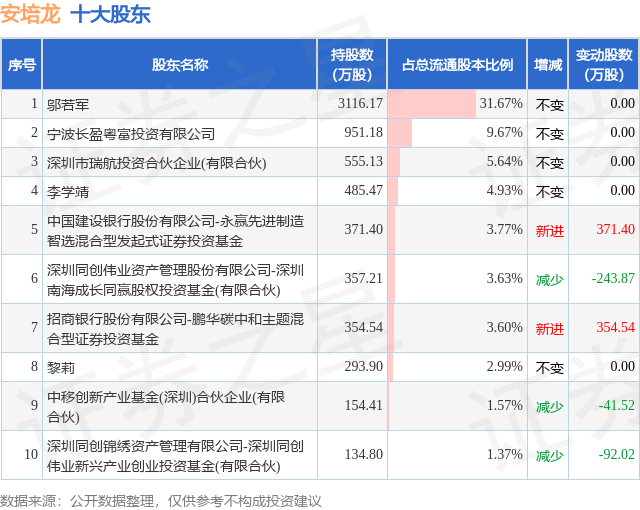
Task: Click the 31.67% proportion bar
Action: click(432, 104)
